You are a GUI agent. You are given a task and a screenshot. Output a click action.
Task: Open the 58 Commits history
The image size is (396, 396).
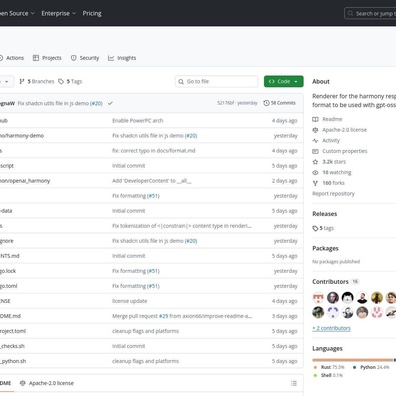pos(279,103)
